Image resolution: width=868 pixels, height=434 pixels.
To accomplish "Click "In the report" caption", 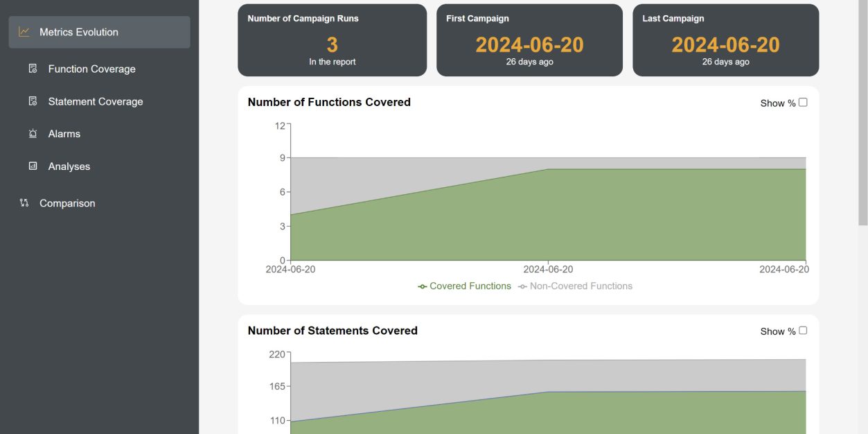I will pos(332,62).
